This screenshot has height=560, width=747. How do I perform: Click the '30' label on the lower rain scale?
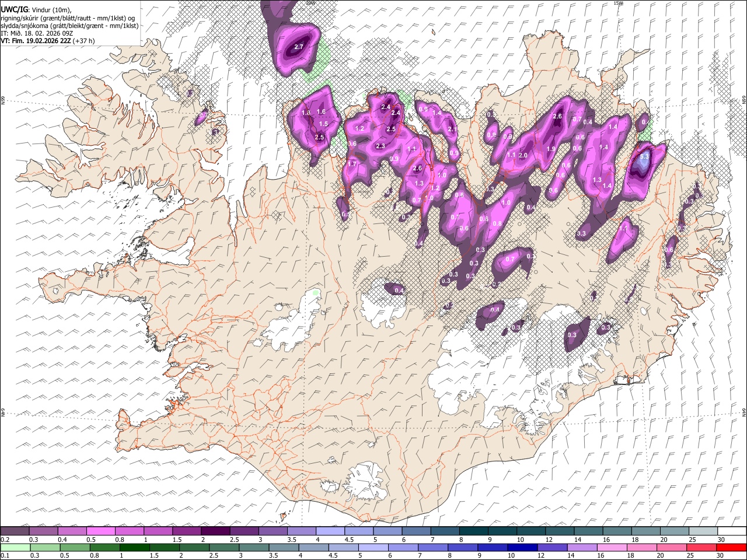pos(720,555)
